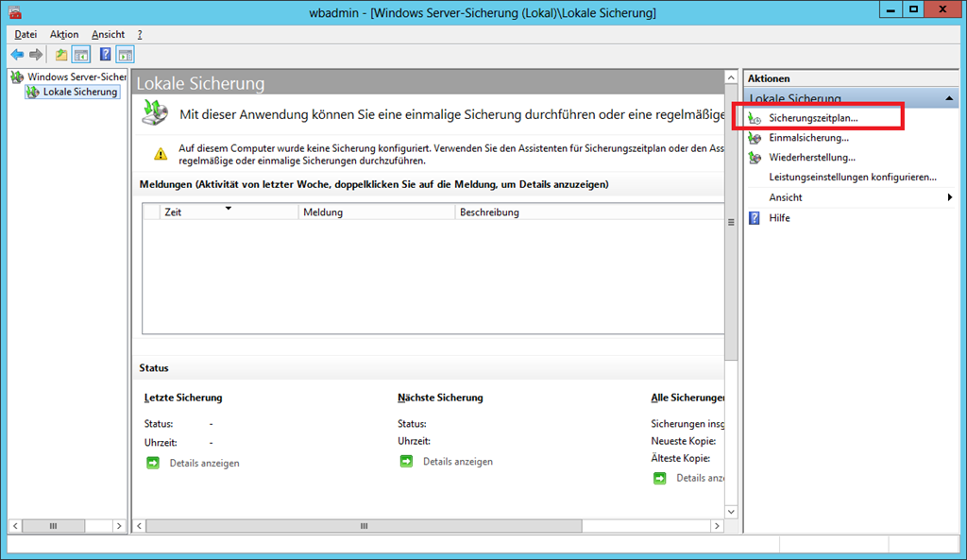Start Einmalsicherung from the actions pane

pos(808,138)
